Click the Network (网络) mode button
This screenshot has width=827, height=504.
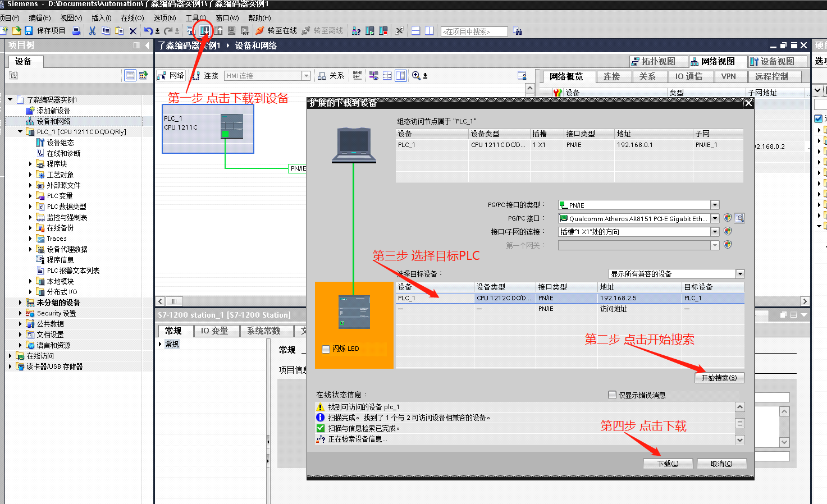(171, 75)
